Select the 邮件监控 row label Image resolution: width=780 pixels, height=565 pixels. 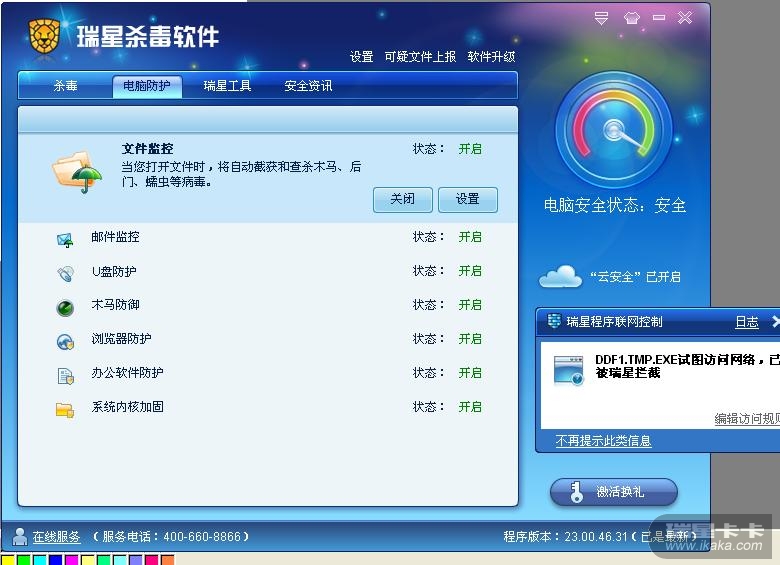coord(115,237)
